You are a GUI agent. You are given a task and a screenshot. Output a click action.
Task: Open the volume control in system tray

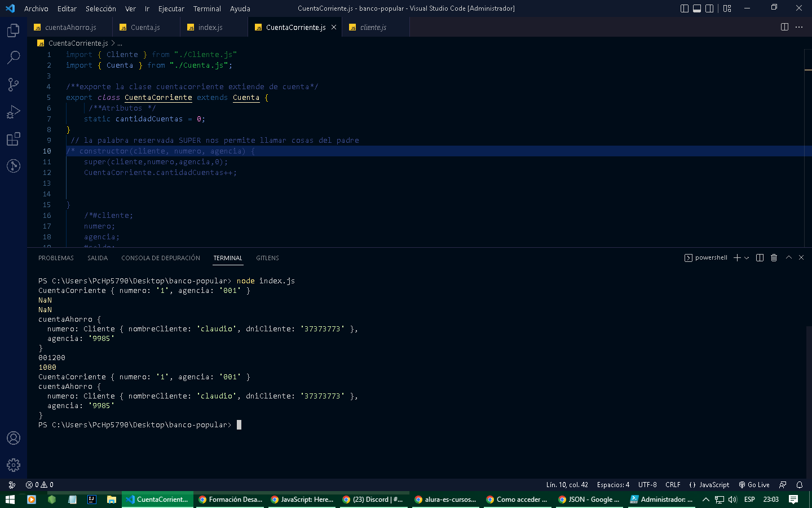(732, 500)
